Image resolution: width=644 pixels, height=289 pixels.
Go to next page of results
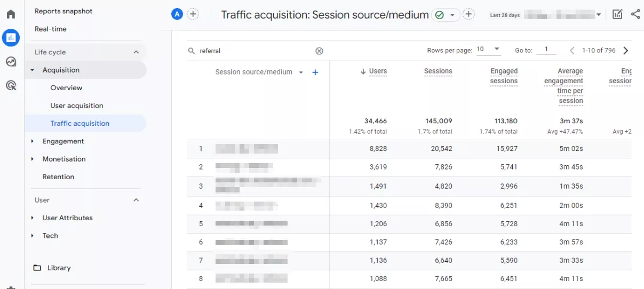pyautogui.click(x=626, y=51)
